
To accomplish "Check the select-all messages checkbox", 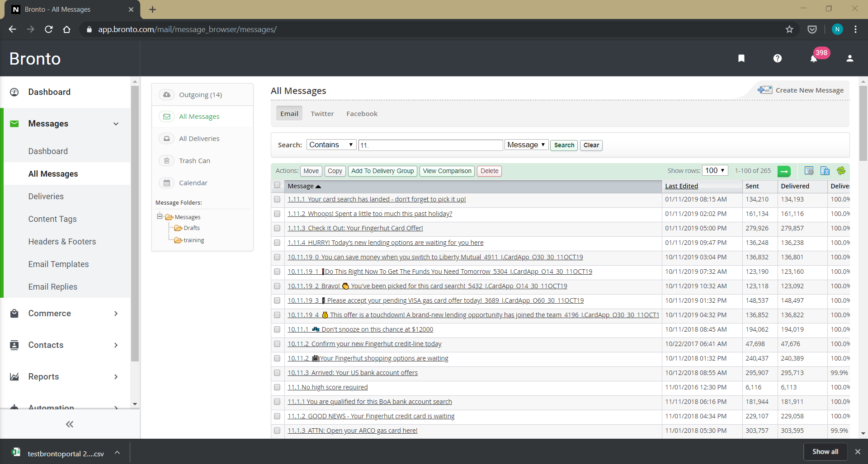I will 277,185.
